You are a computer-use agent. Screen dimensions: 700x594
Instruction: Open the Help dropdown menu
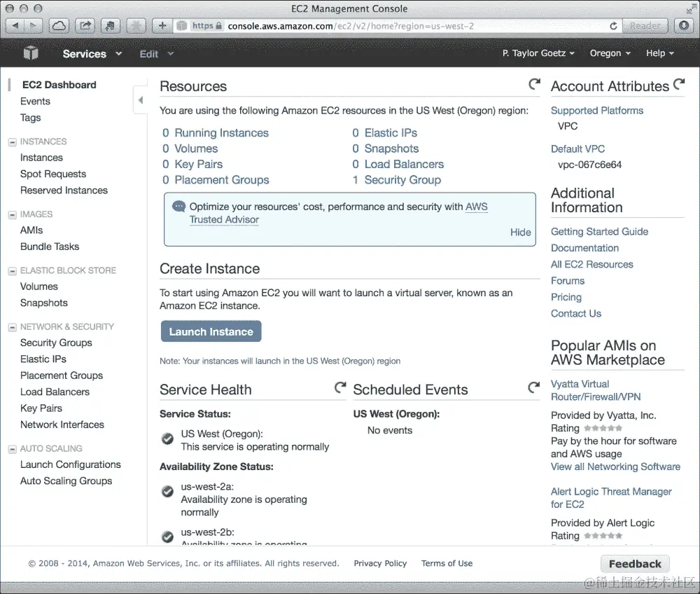pyautogui.click(x=660, y=53)
